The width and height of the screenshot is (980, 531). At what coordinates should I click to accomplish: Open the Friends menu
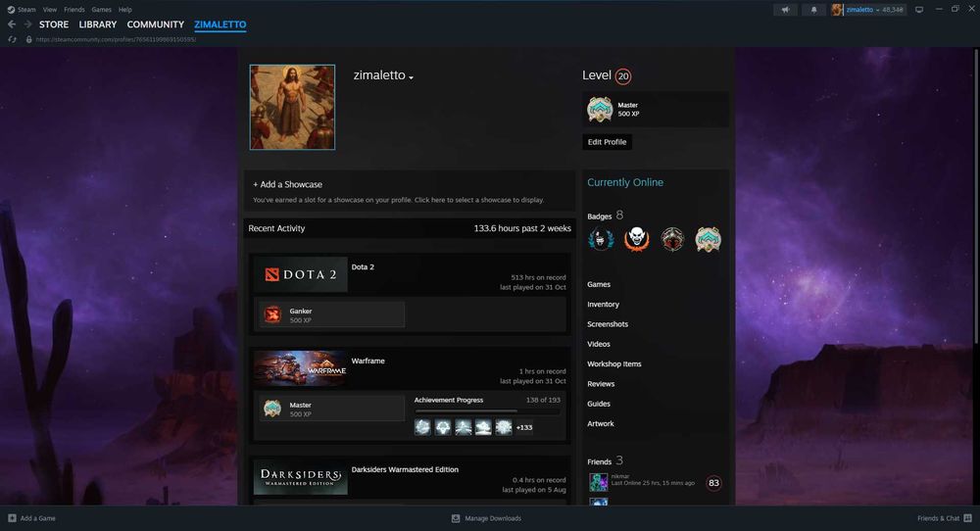tap(73, 10)
